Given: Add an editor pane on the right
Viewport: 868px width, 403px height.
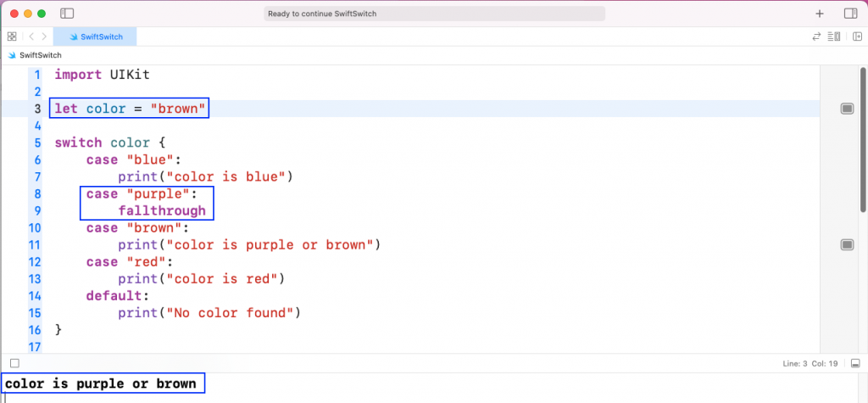Looking at the screenshot, I should pyautogui.click(x=858, y=36).
